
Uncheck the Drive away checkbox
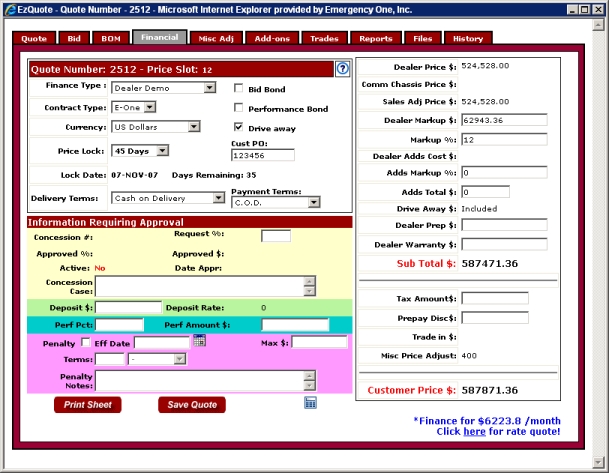click(x=238, y=127)
